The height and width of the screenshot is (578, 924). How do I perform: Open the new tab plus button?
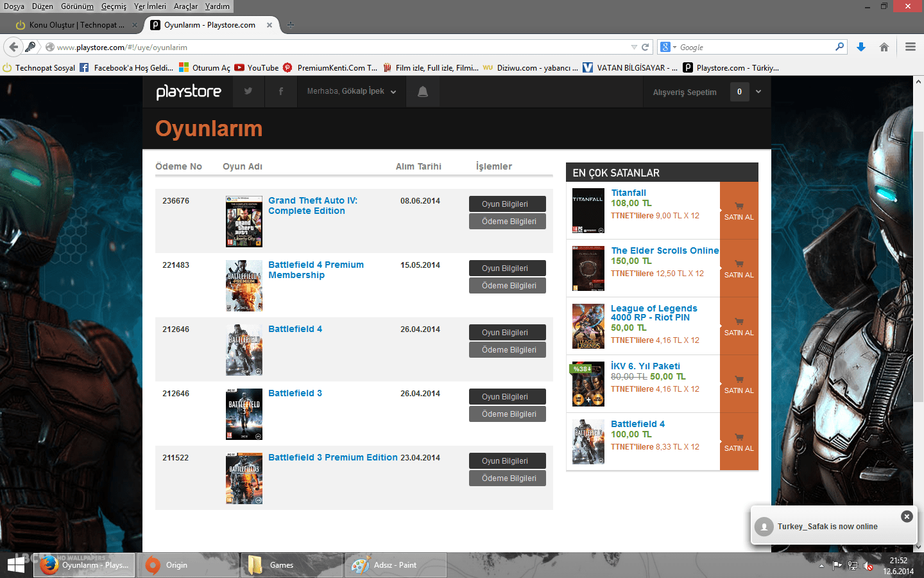pyautogui.click(x=291, y=25)
